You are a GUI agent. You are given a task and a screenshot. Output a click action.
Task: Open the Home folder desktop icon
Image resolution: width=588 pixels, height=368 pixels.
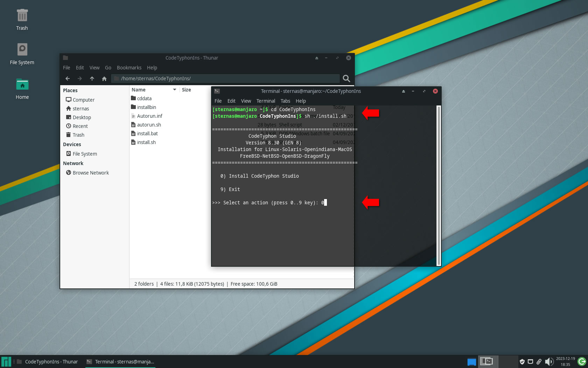click(22, 89)
